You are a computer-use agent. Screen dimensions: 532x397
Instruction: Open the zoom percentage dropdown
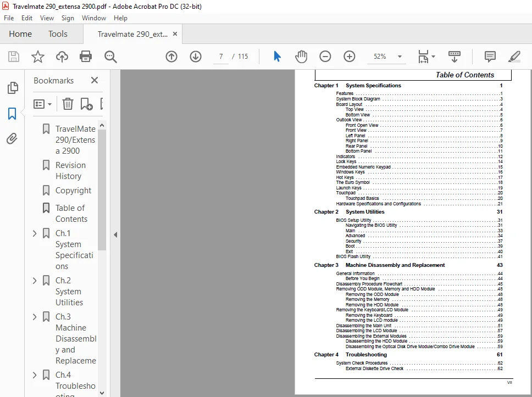click(x=400, y=57)
